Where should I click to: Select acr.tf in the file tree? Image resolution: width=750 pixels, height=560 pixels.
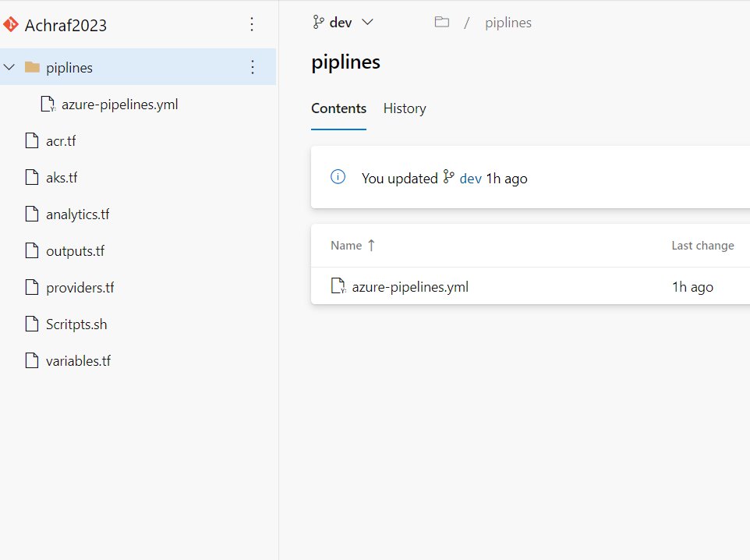61,141
